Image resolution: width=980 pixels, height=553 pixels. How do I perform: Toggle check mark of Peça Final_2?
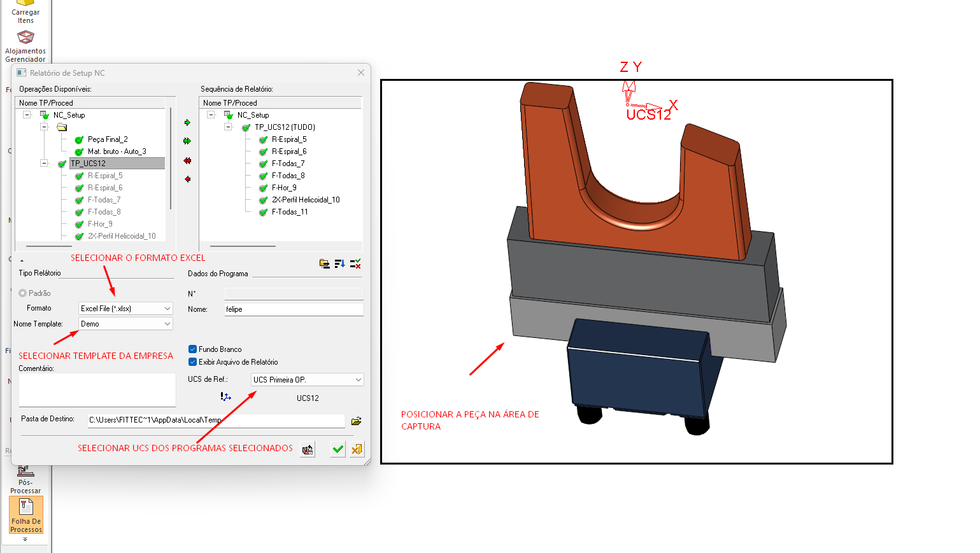tap(79, 140)
